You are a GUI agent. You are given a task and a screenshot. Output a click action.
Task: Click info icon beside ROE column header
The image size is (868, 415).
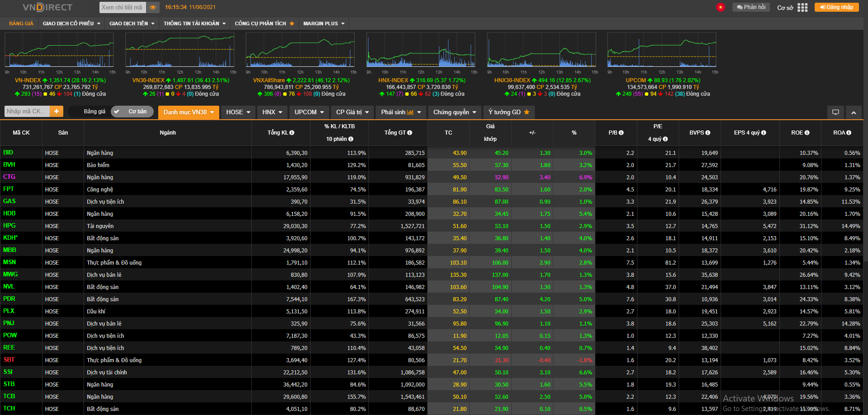(x=807, y=133)
